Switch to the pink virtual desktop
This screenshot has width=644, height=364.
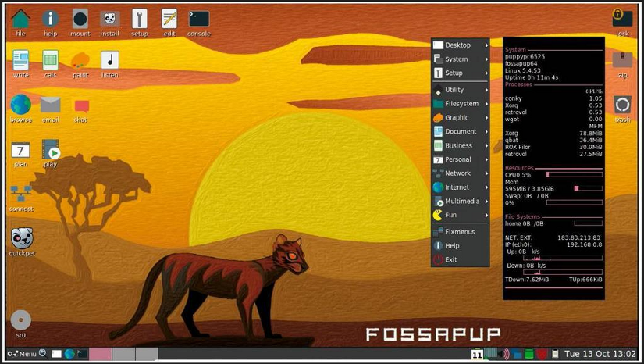pos(100,354)
